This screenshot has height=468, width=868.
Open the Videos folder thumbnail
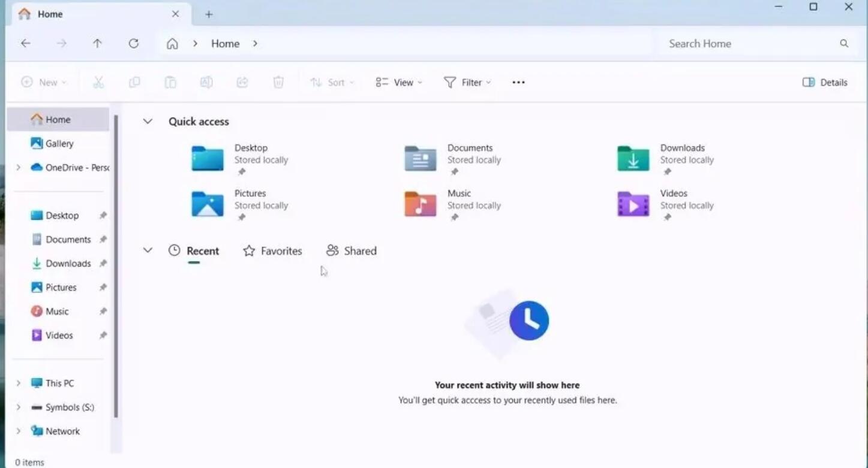[x=632, y=204]
